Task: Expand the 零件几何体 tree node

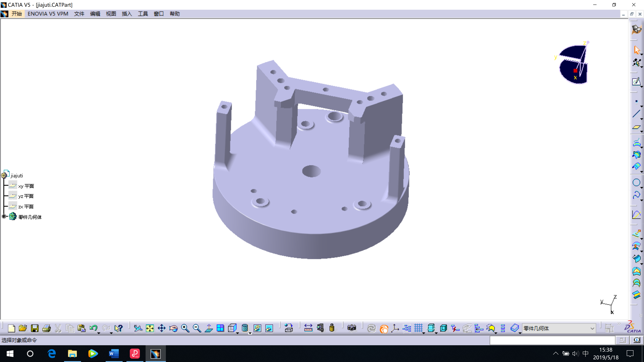Action: (x=4, y=216)
